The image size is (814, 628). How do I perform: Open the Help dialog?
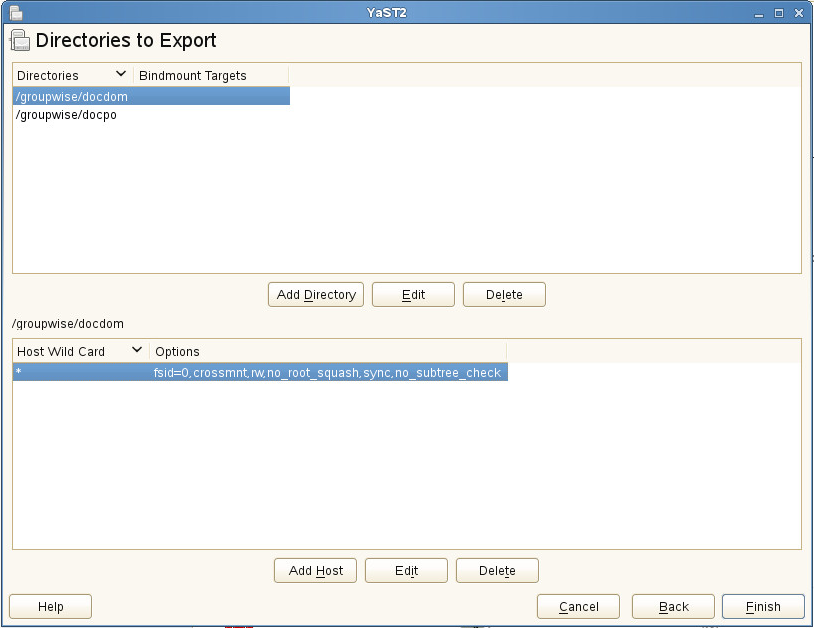[x=50, y=607]
